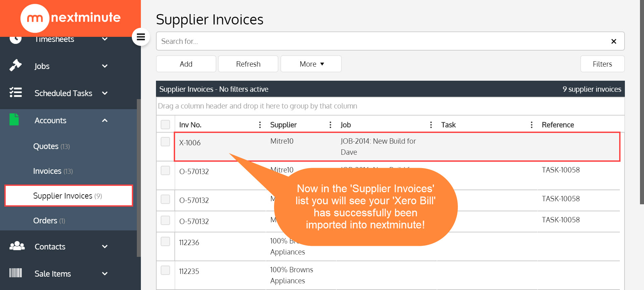
Task: Tick the checkbox for invoice X-1006
Action: coord(165,142)
